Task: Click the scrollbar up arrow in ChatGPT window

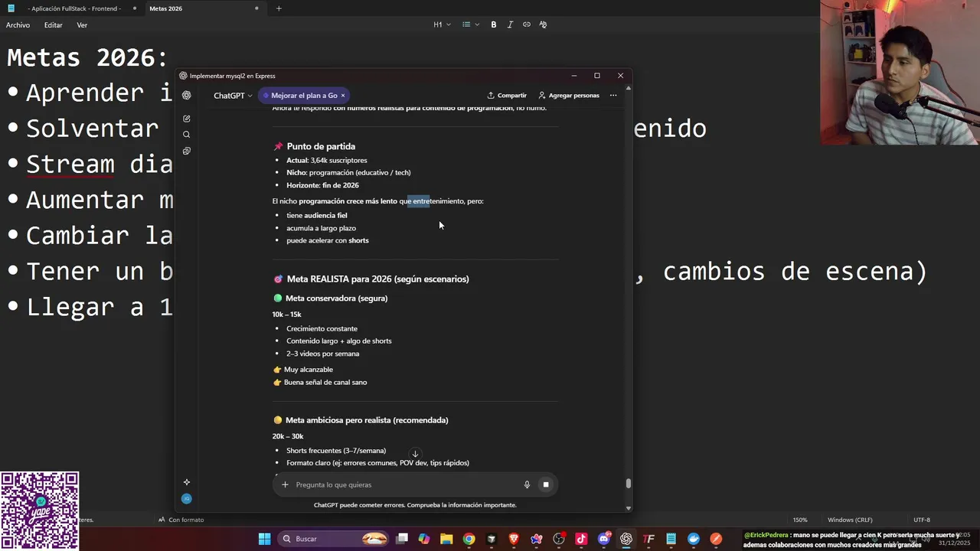Action: (629, 88)
